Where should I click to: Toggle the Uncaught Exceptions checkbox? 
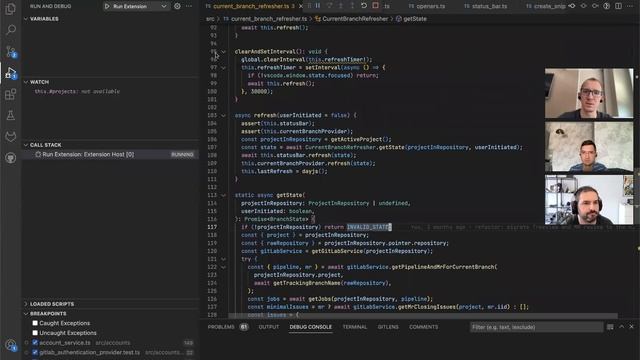point(35,333)
